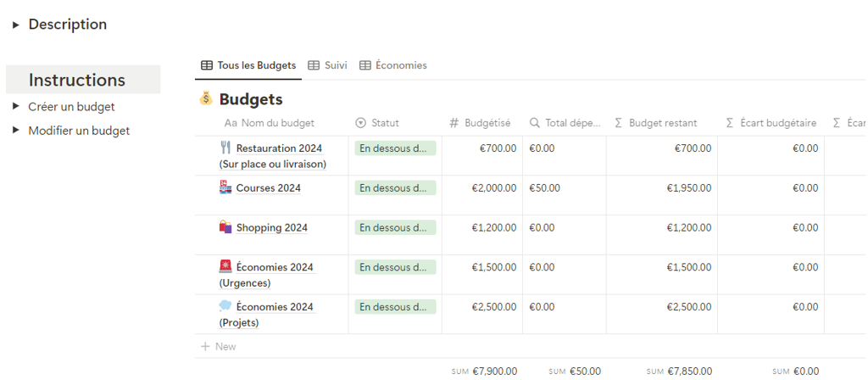Click the Économies 2024 Projets cloud icon
This screenshot has width=868, height=380.
[x=225, y=306]
